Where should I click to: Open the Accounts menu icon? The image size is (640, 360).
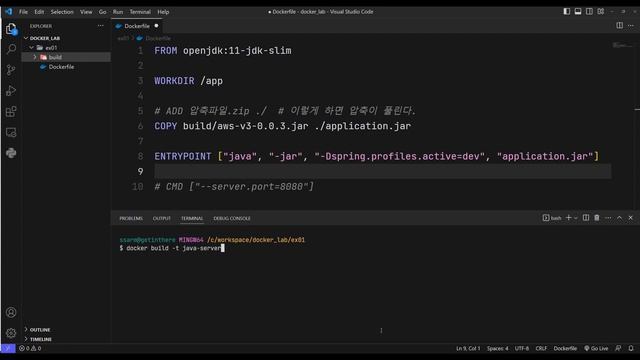pos(11,312)
